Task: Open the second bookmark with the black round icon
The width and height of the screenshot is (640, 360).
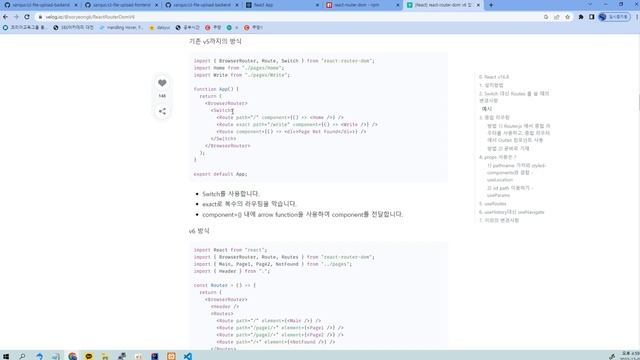Action: coord(73,27)
